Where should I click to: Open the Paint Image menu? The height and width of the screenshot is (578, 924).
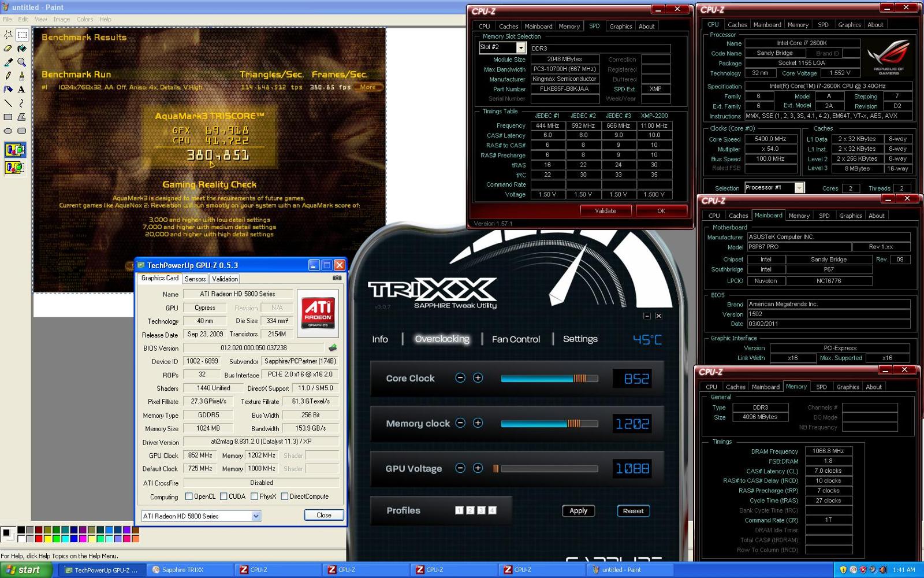[x=62, y=19]
